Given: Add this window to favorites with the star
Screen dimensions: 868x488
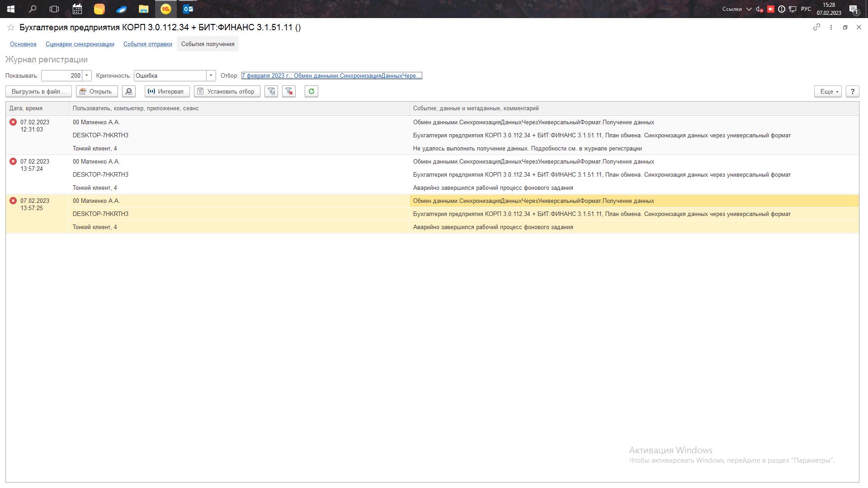Looking at the screenshot, I should (x=11, y=28).
